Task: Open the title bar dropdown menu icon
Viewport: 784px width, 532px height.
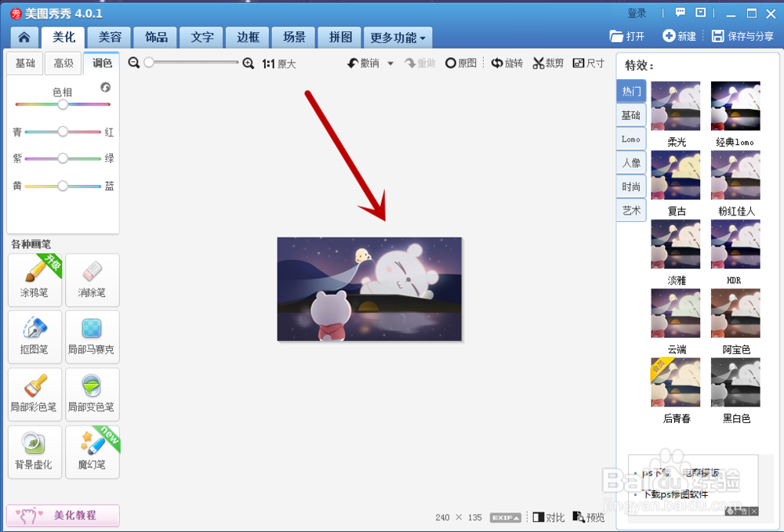Action: [701, 13]
